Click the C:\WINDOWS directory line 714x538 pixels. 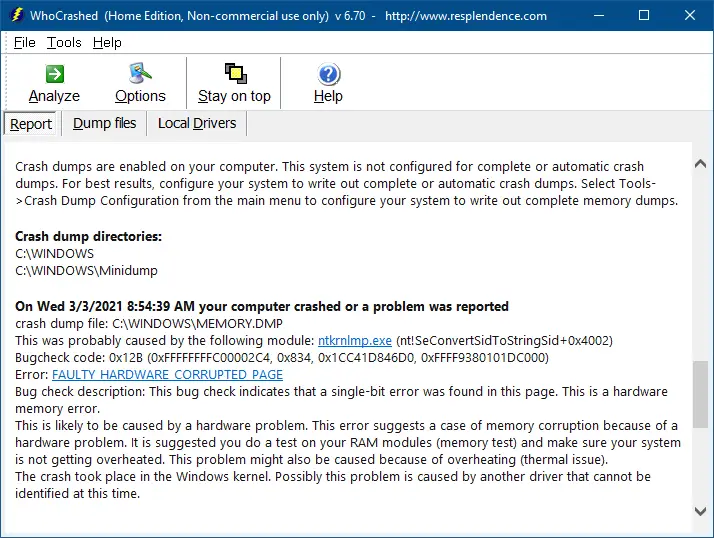[54, 254]
